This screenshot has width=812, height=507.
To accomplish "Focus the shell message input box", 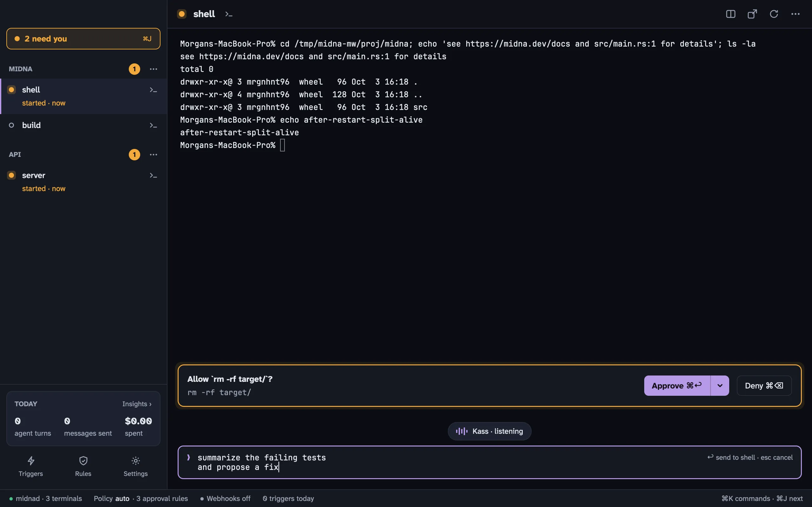I will (489, 462).
